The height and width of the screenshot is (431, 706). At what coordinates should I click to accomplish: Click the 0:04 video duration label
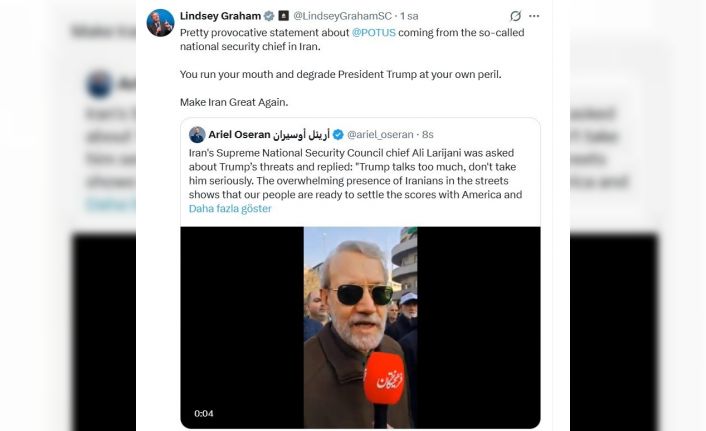click(203, 413)
